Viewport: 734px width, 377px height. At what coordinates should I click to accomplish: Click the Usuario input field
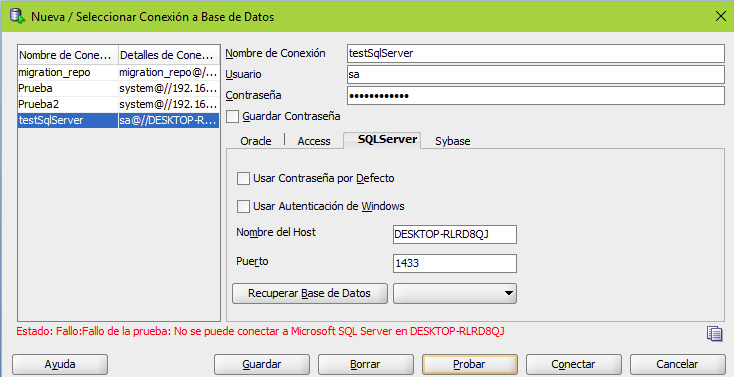[x=536, y=74]
